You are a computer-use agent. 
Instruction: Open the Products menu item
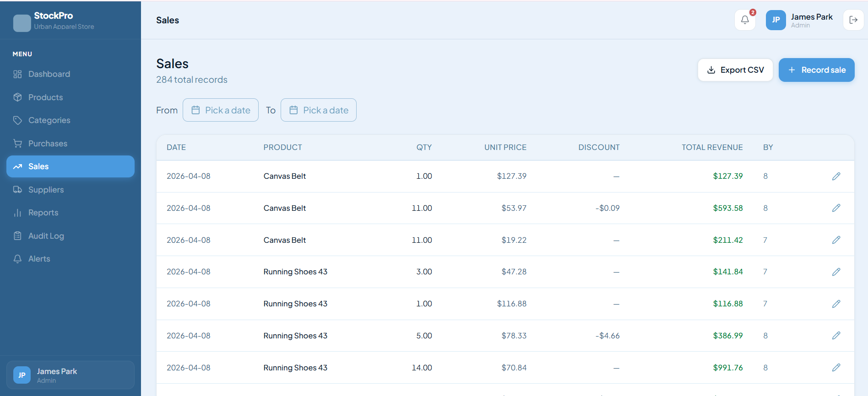[45, 97]
